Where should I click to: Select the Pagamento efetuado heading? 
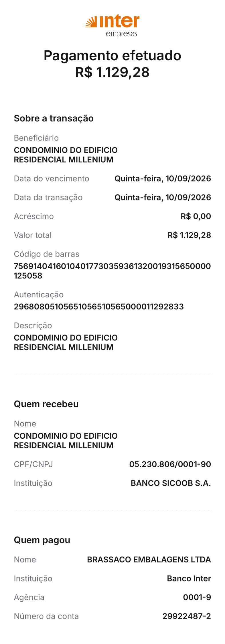click(x=112, y=55)
